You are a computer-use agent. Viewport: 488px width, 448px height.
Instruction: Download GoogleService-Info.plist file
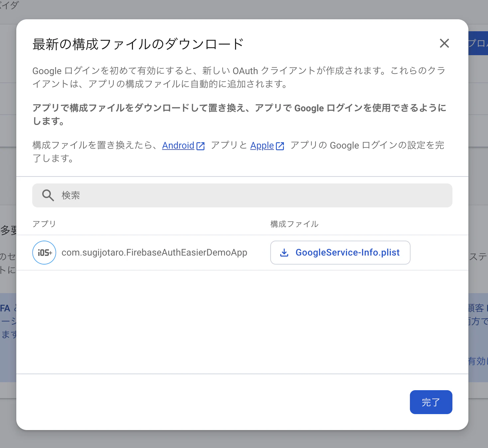[x=340, y=253]
